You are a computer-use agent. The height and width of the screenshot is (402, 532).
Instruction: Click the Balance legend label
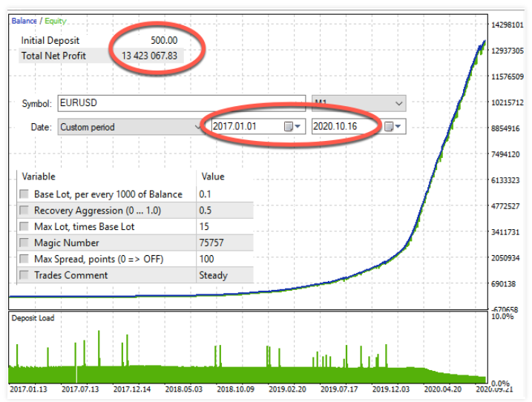click(x=24, y=21)
